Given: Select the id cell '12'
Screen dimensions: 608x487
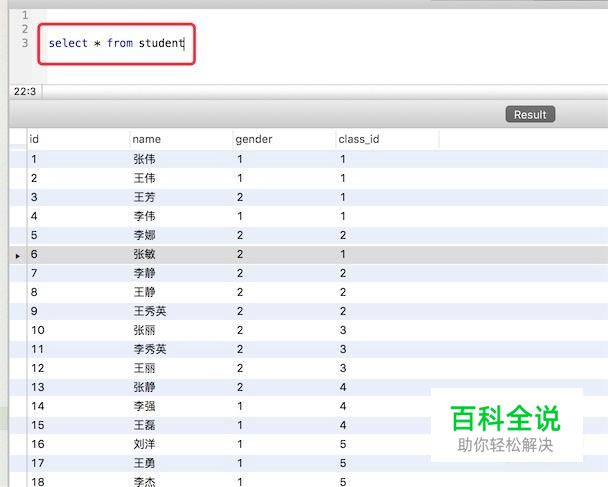Looking at the screenshot, I should tap(38, 368).
